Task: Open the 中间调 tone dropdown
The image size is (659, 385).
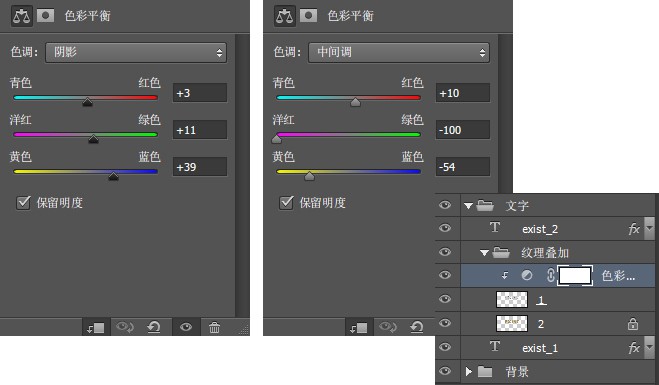Action: click(399, 53)
